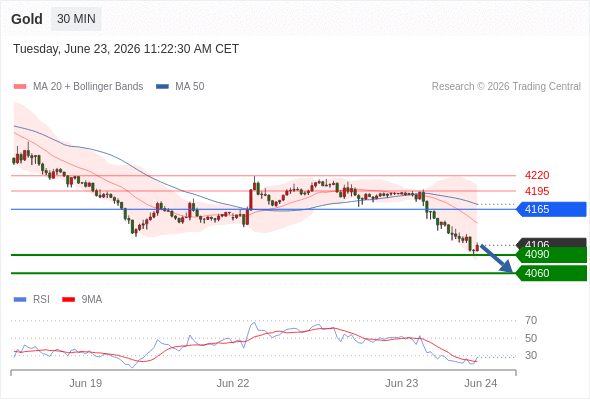Click the Jun 22 date axis label
This screenshot has width=590, height=400.
click(x=233, y=383)
